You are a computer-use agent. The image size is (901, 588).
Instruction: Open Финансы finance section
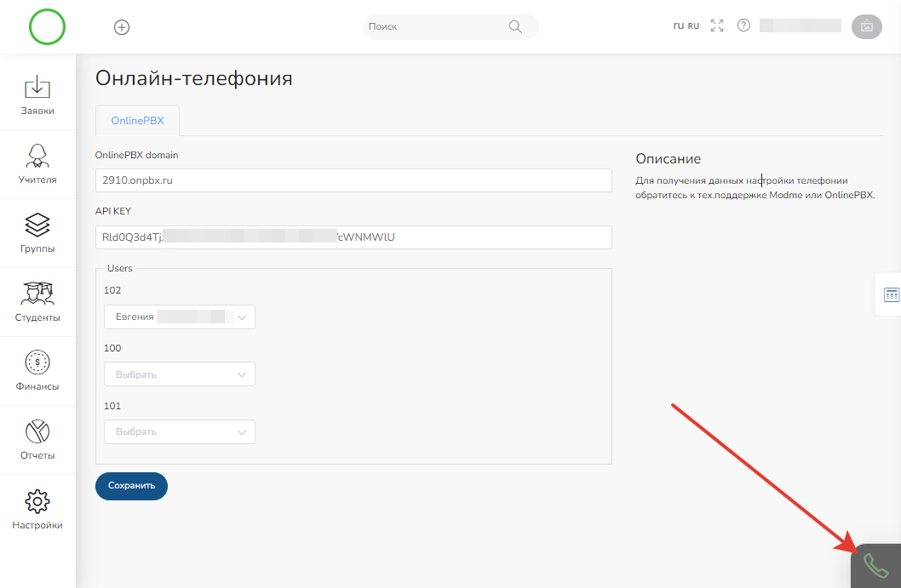tap(37, 371)
